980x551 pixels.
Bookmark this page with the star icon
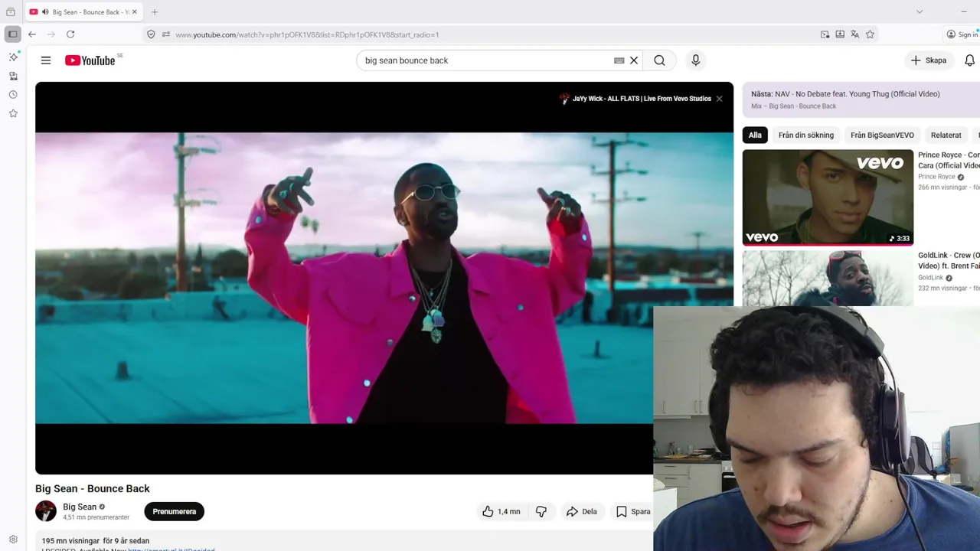(x=870, y=34)
